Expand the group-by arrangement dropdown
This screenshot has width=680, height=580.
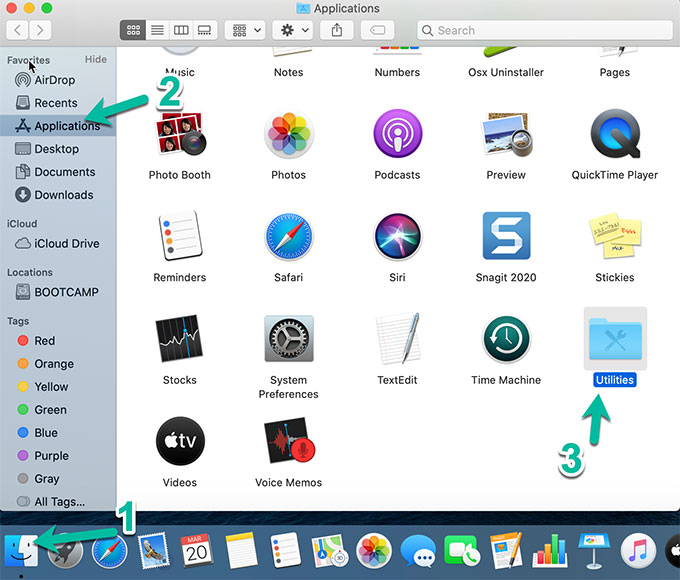[x=244, y=31]
